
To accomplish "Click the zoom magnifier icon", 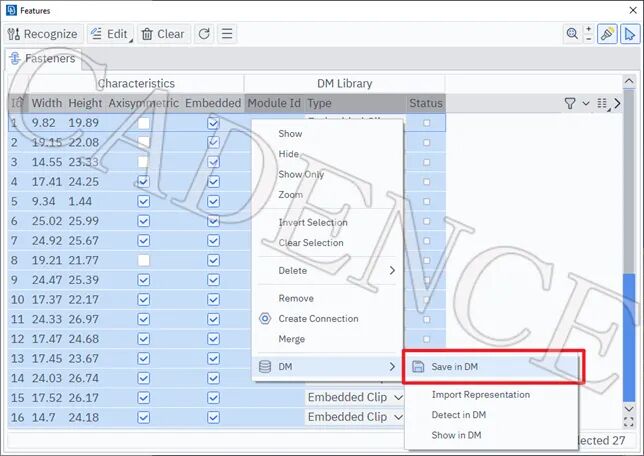I will 572,34.
